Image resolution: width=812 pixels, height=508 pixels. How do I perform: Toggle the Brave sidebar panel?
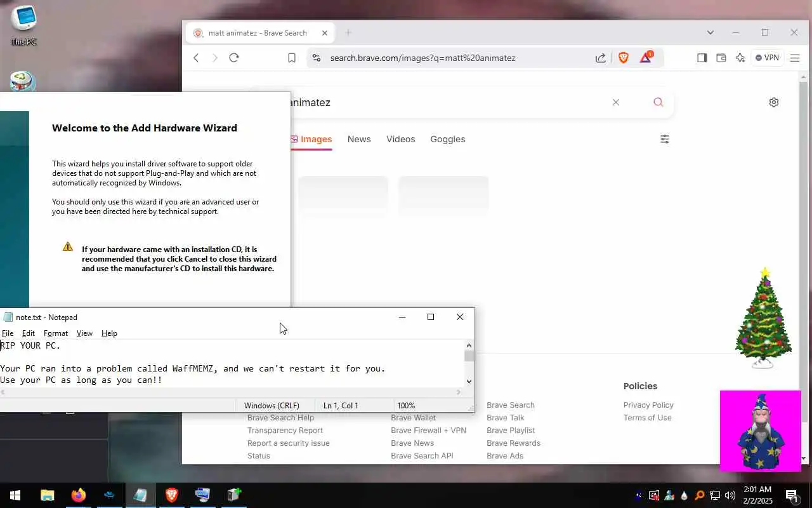tap(702, 58)
